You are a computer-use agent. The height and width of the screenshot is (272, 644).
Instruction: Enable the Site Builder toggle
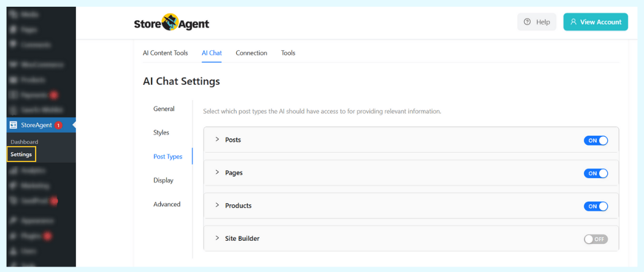[x=596, y=239]
